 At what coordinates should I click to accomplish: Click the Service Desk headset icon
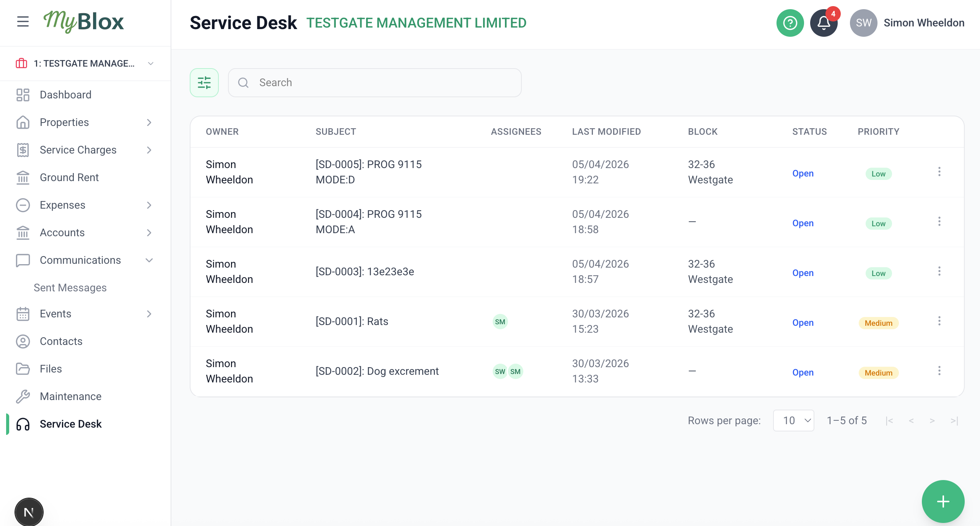click(23, 424)
